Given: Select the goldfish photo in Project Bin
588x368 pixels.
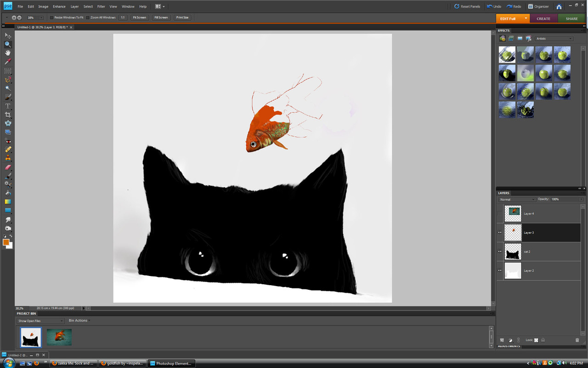Looking at the screenshot, I should tap(59, 337).
